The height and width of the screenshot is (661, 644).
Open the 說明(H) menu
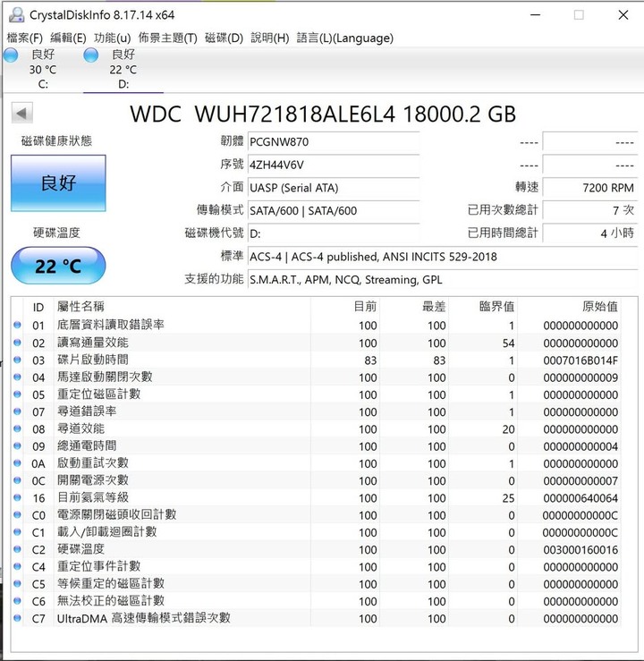[x=270, y=38]
